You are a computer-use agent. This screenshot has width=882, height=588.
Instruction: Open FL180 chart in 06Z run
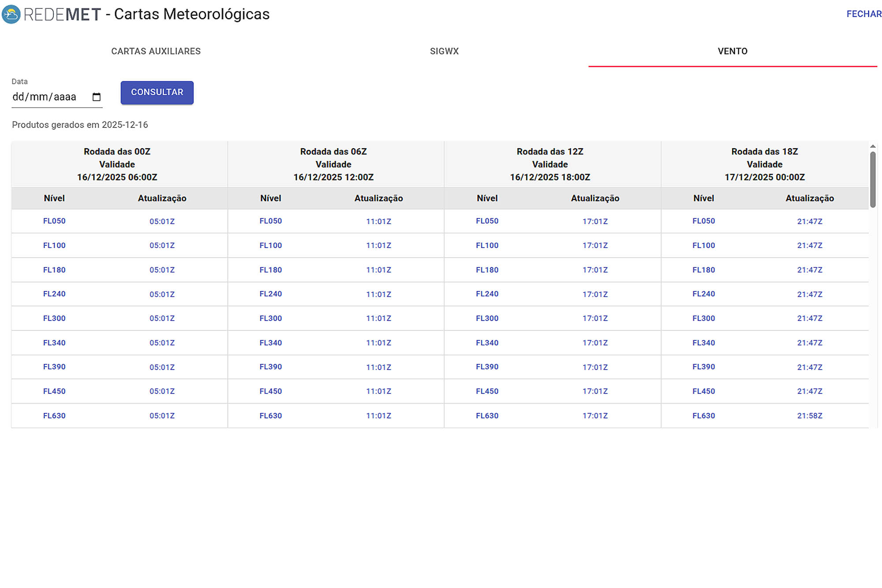click(270, 270)
